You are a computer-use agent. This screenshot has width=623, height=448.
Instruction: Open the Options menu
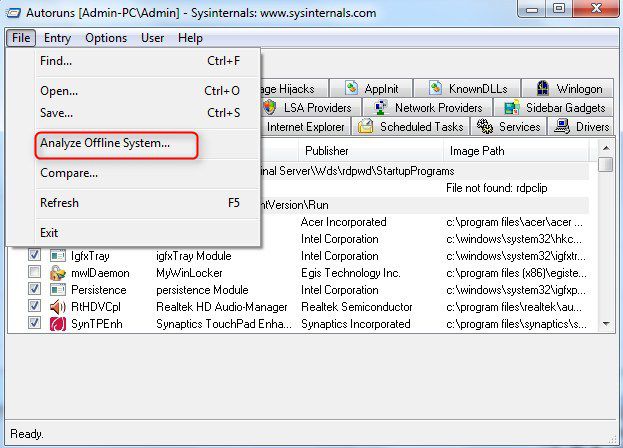click(106, 38)
